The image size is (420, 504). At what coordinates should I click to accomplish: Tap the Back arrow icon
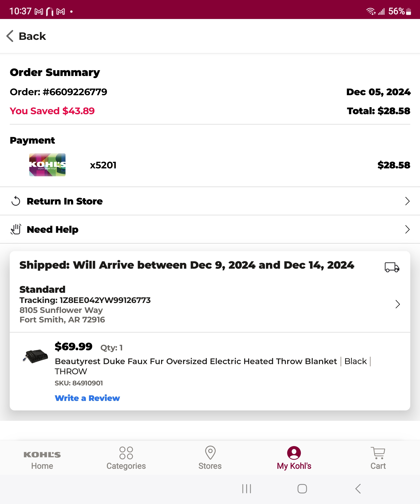click(10, 36)
